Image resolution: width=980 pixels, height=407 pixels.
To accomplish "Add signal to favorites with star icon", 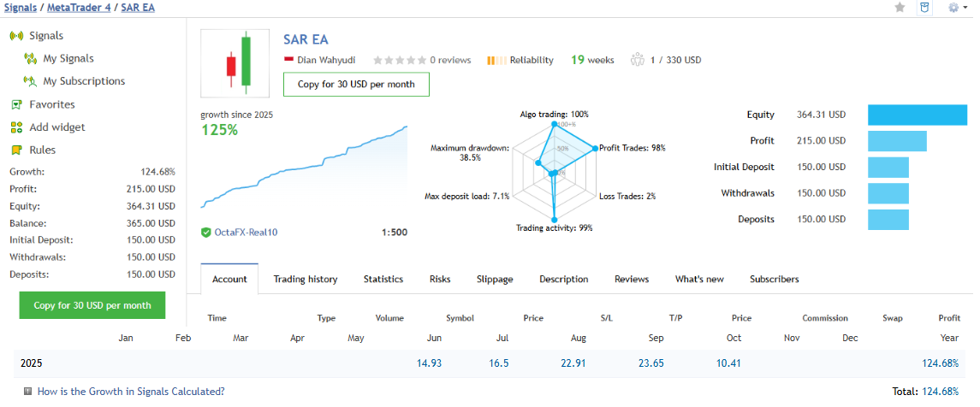I will point(900,8).
